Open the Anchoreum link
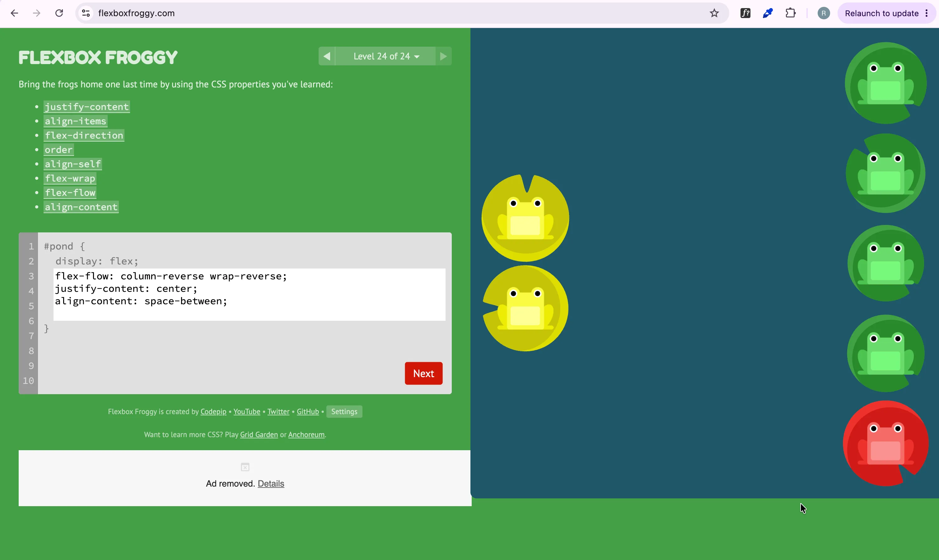 pos(306,435)
